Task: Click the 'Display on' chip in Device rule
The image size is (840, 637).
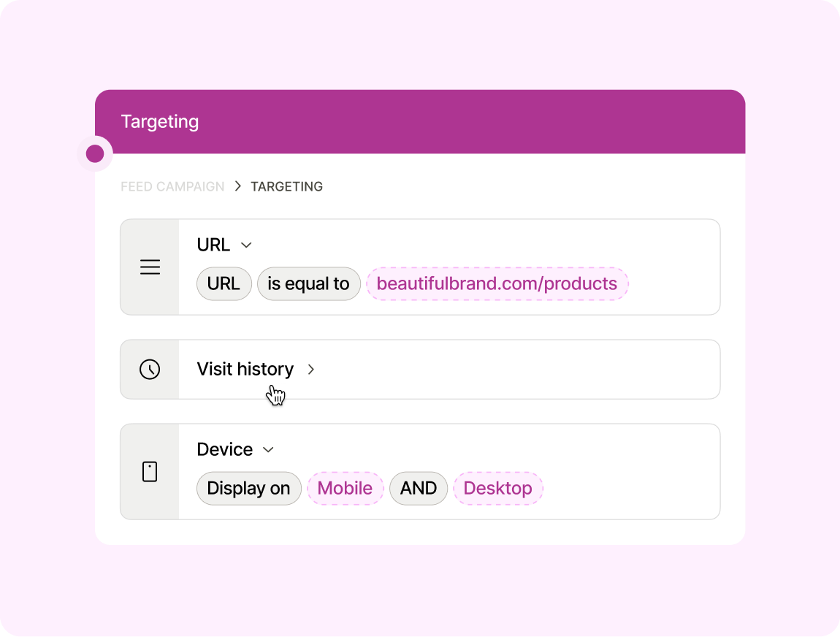Action: (248, 488)
